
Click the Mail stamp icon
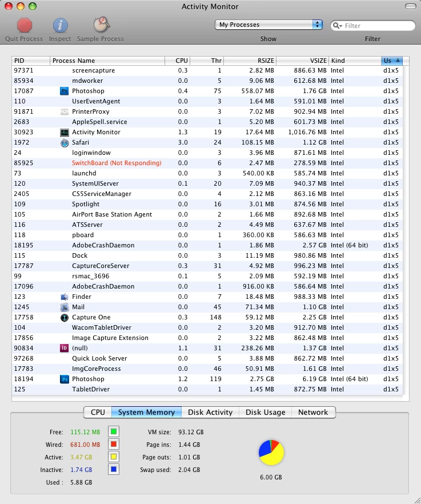pos(65,307)
